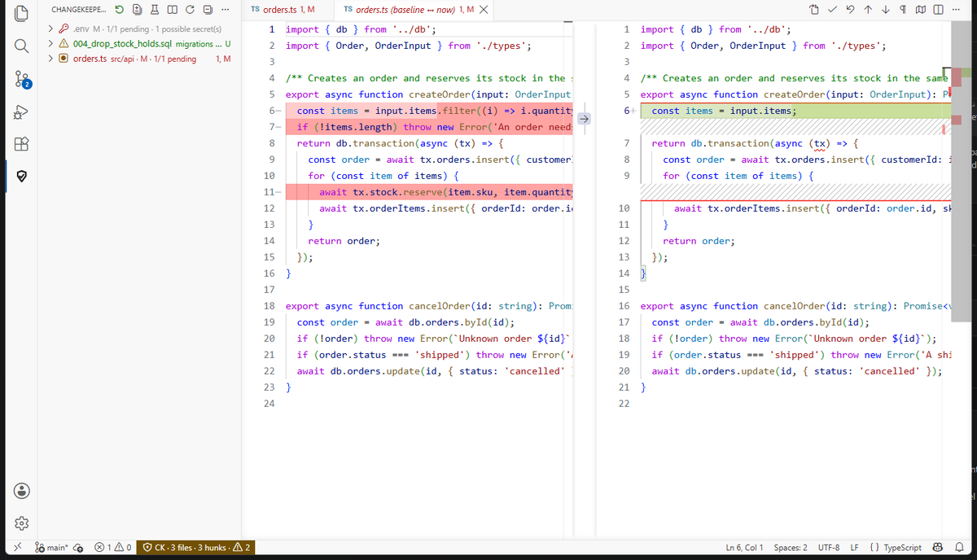Viewport: 977px width, 560px height.
Task: Toggle whitespace pilcrow icon in diff toolbar
Action: 904,10
